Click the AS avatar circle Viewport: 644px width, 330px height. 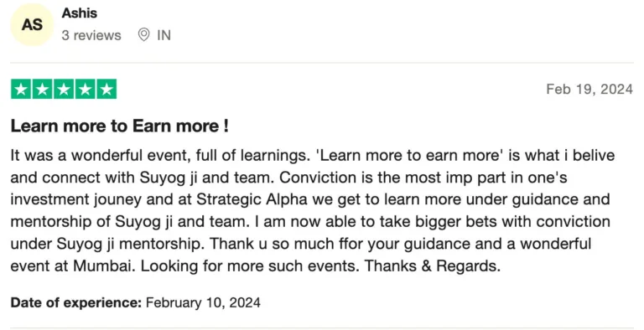[x=32, y=24]
